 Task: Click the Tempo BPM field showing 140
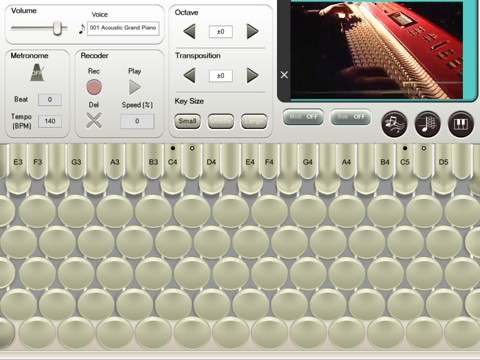[50, 121]
